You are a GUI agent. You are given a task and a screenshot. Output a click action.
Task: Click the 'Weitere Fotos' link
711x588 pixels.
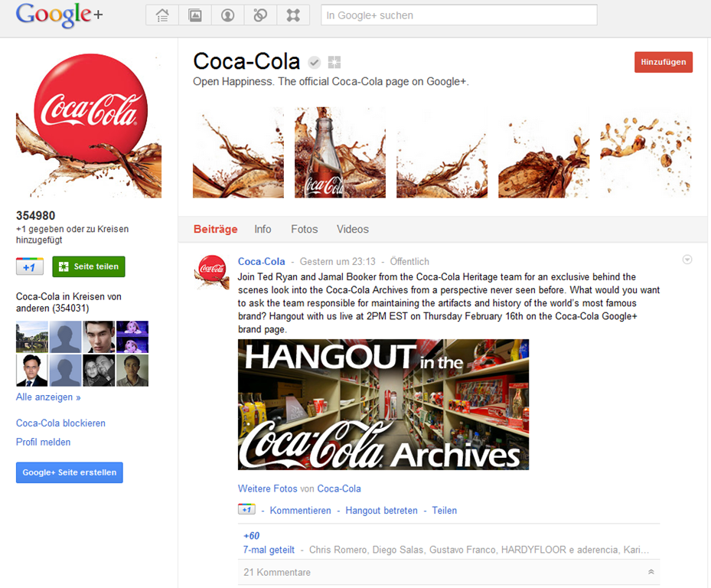pyautogui.click(x=268, y=488)
